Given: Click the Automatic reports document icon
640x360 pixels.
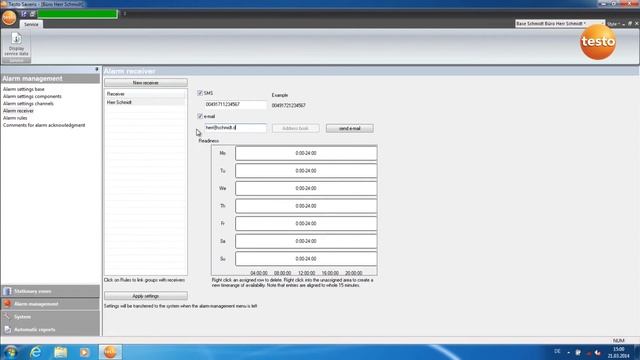Looking at the screenshot, I should click(7, 329).
